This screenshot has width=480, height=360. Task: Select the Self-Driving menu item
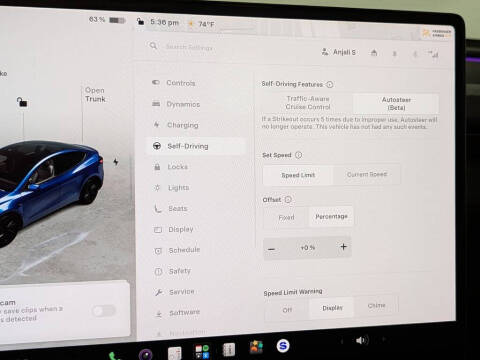coord(195,146)
